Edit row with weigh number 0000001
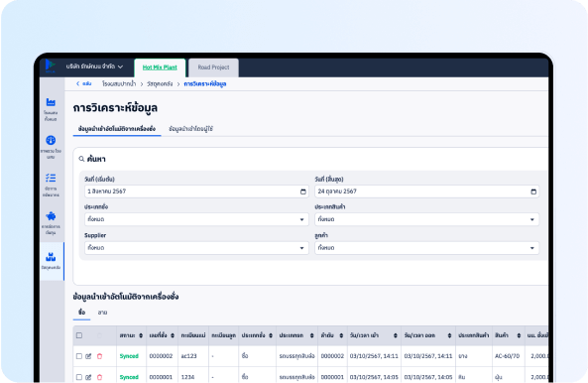The height and width of the screenshot is (383, 588). pyautogui.click(x=88, y=377)
